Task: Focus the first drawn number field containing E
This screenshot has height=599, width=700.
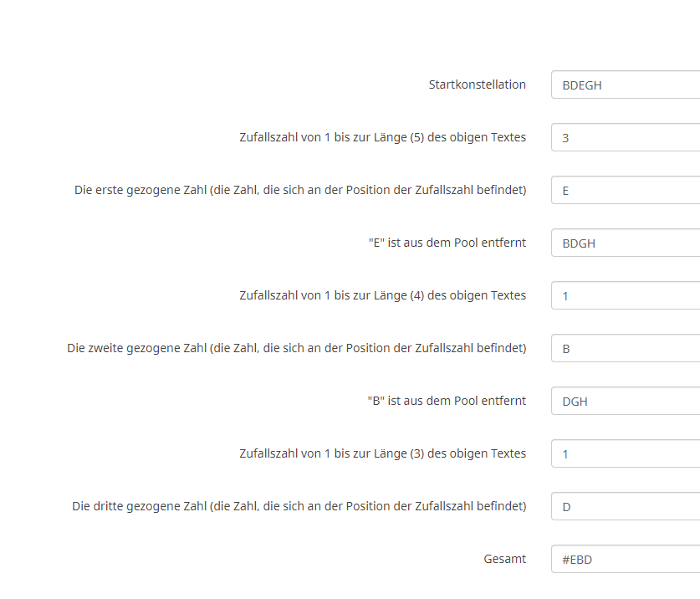Action: tap(625, 191)
